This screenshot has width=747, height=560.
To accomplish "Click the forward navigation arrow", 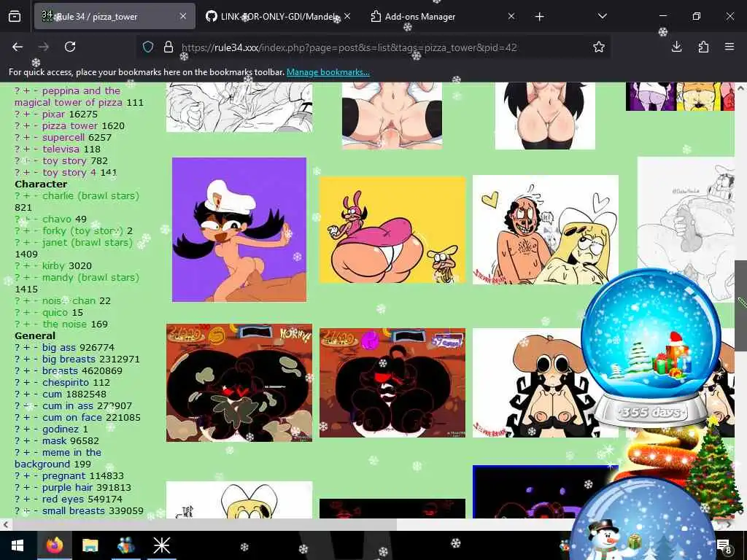I will pyautogui.click(x=43, y=47).
